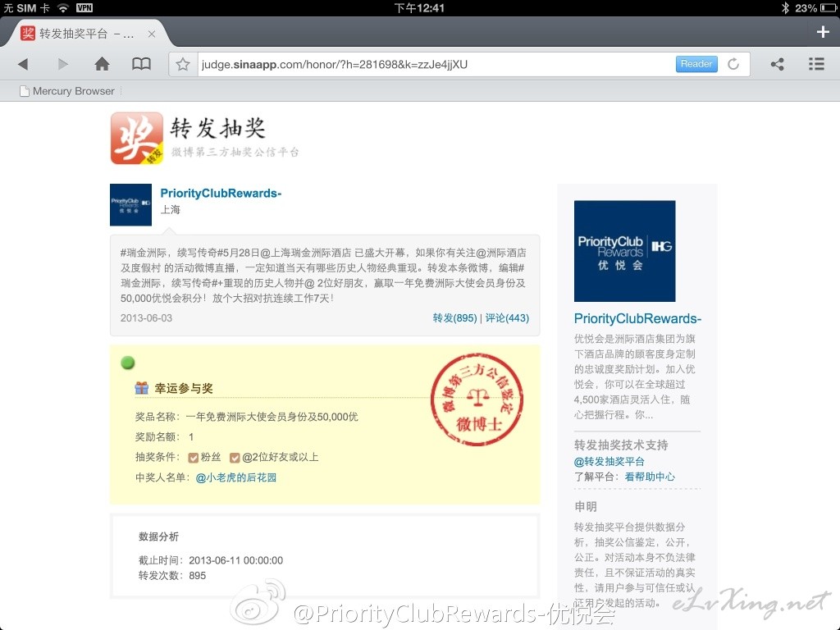Screen dimensions: 840x630
Task: Go back with the browser back arrow
Action: pos(22,64)
